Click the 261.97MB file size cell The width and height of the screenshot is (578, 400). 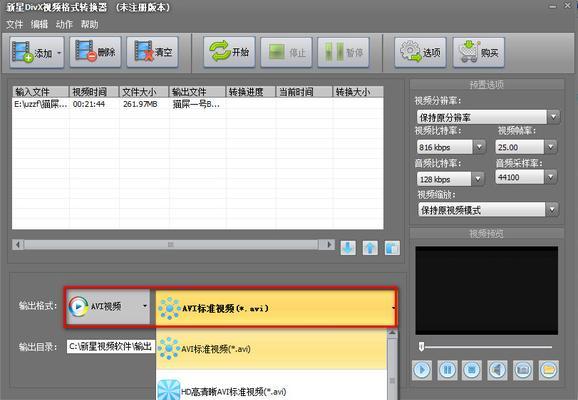click(x=140, y=104)
